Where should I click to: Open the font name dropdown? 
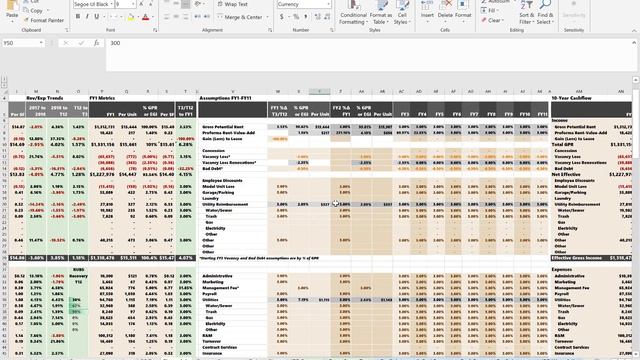point(111,4)
